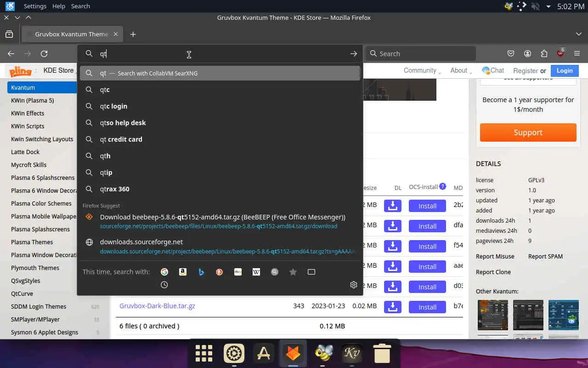Search this time with eBay
This screenshot has height=368, width=588.
pos(238,272)
